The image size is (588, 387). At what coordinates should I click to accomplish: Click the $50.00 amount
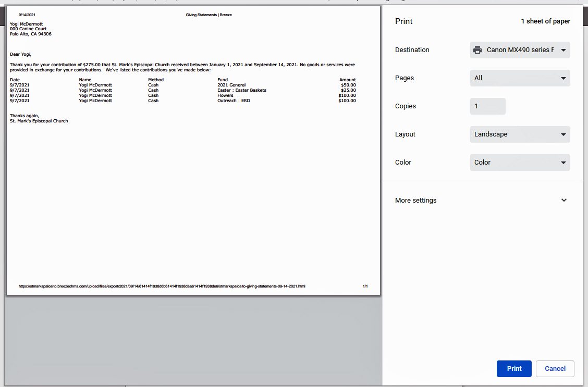click(348, 85)
